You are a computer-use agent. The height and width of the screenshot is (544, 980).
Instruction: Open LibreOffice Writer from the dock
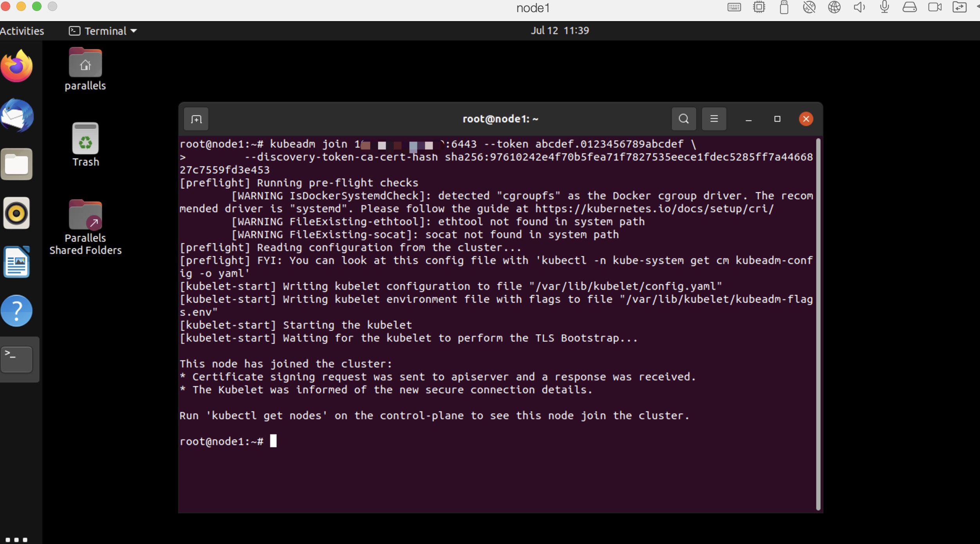[x=16, y=262]
